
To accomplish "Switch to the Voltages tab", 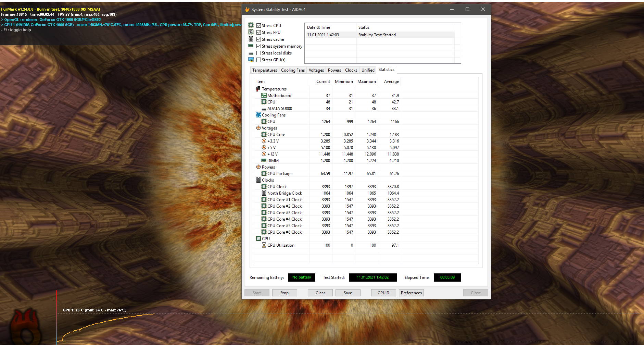I will [x=316, y=70].
